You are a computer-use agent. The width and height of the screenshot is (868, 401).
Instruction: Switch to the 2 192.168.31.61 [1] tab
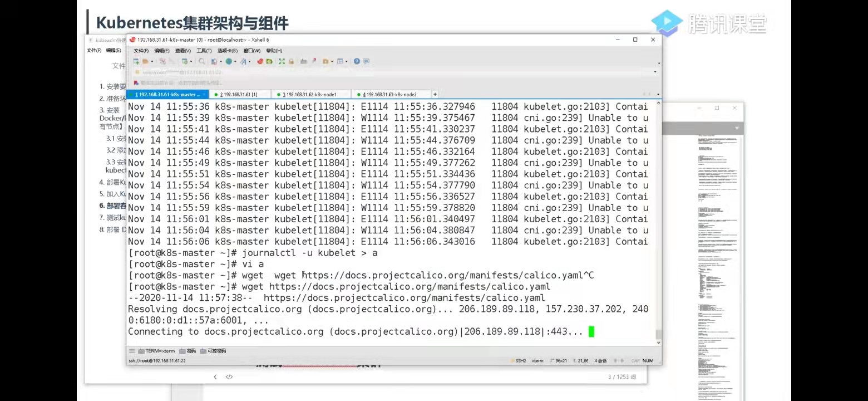[240, 95]
